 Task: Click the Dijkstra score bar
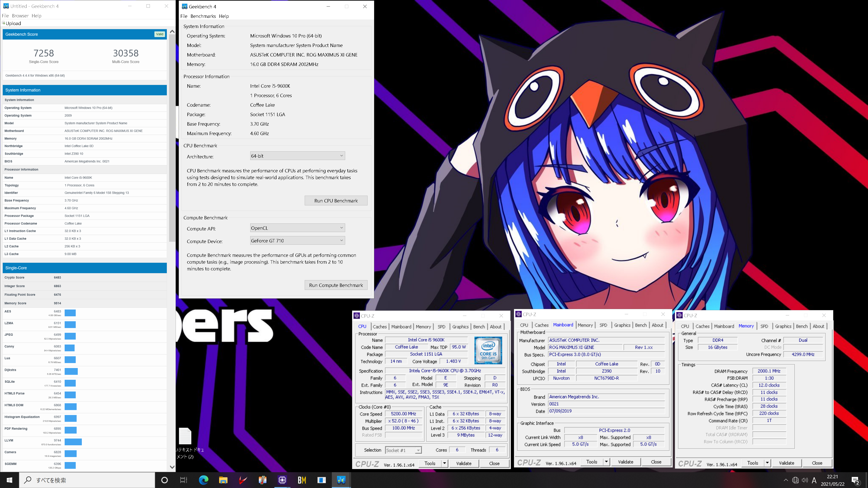(71, 371)
